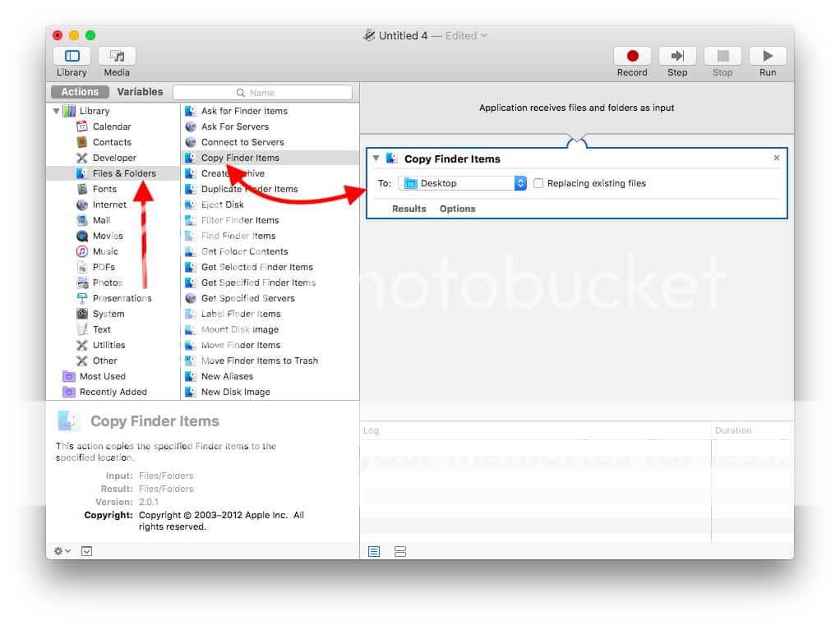Switch to split workflow view icon
This screenshot has height=625, width=840.
click(x=400, y=551)
